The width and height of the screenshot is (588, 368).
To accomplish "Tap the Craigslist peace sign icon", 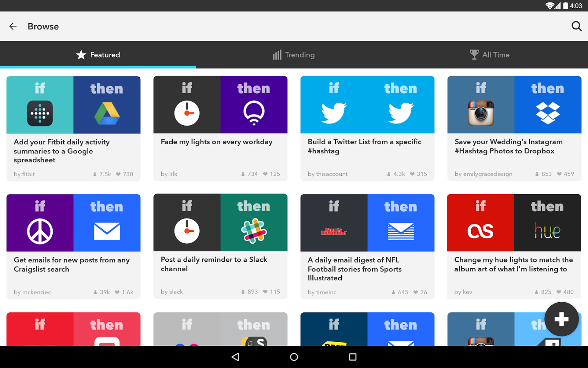I will coord(40,231).
